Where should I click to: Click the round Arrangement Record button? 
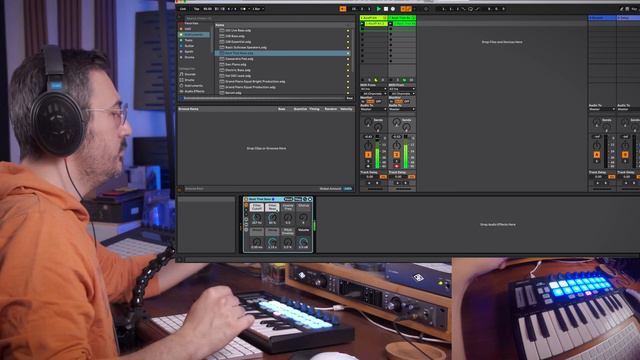[393, 9]
